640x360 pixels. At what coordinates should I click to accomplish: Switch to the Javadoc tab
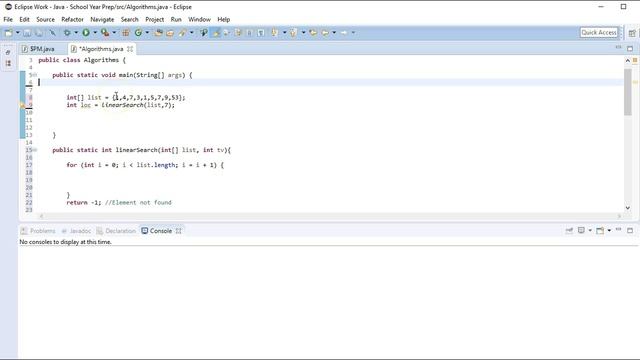76,231
